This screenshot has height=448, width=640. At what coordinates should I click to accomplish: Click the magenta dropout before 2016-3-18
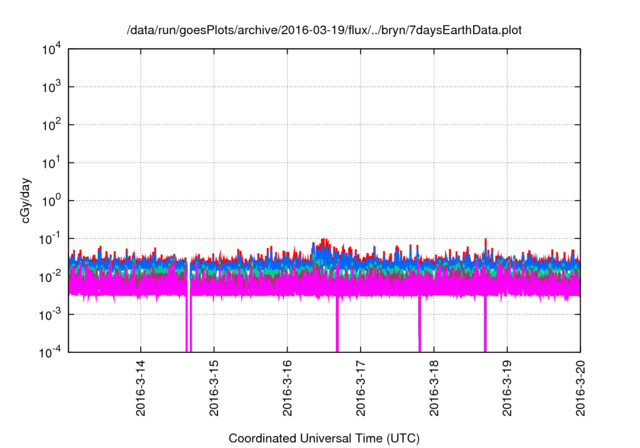(419, 324)
